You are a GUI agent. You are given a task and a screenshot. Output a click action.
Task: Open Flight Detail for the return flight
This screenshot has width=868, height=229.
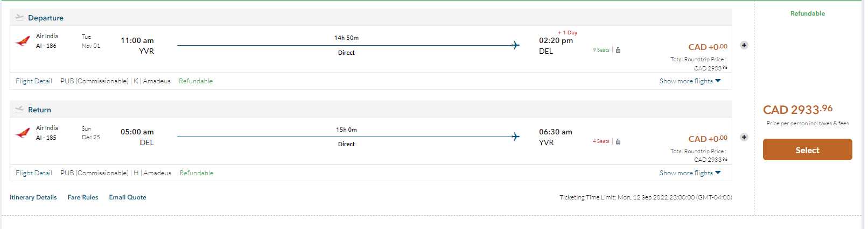[33, 173]
